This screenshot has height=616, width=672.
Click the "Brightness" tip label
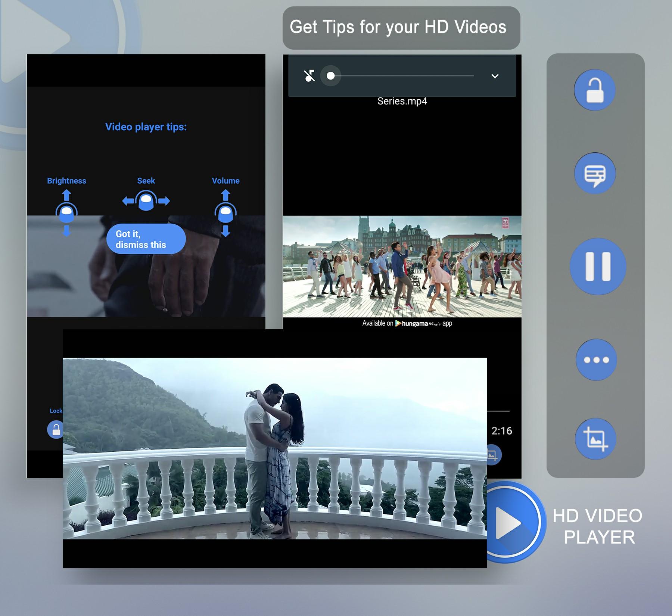tap(66, 181)
